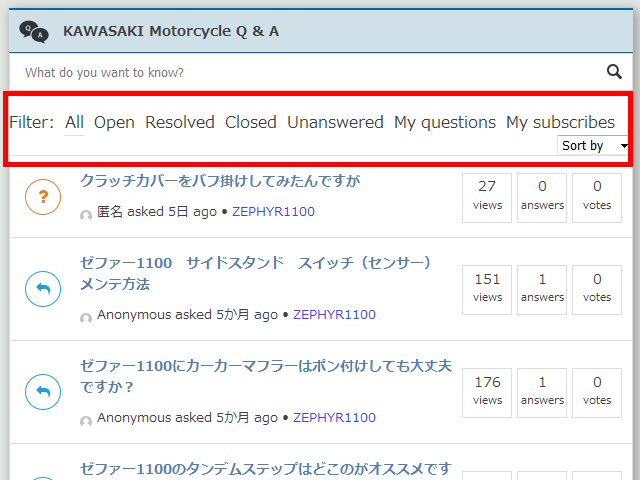
Task: Open question クラッチカバーをバフ掛けしてみたんですが
Action: coord(220,180)
